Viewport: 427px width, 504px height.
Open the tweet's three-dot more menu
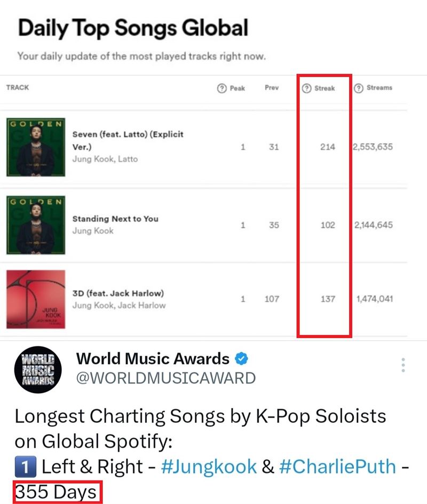pos(404,365)
